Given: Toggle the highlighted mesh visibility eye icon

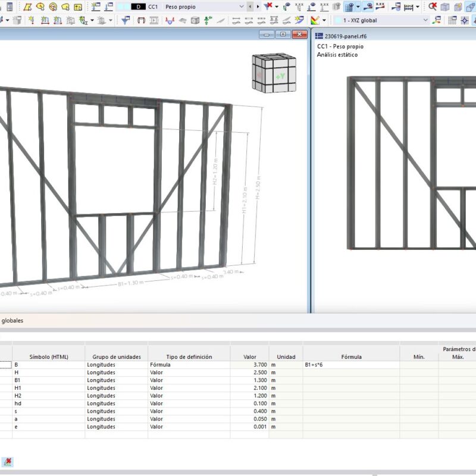Looking at the screenshot, I should tap(349, 7).
